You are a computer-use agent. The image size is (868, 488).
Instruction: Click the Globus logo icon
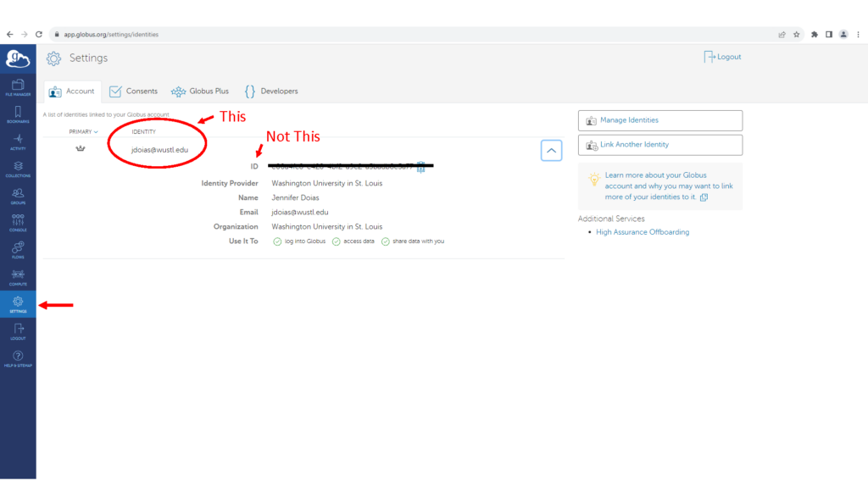[18, 58]
